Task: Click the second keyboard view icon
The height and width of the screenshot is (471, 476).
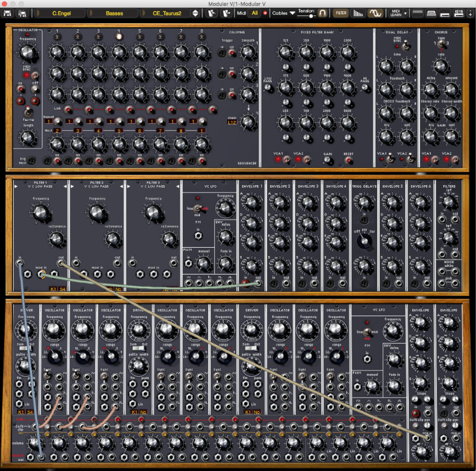Action: (431, 13)
